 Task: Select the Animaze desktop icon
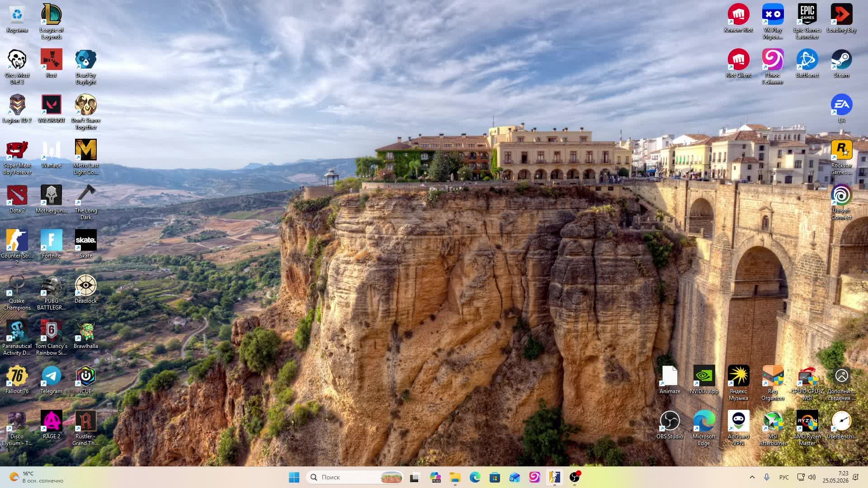(670, 380)
